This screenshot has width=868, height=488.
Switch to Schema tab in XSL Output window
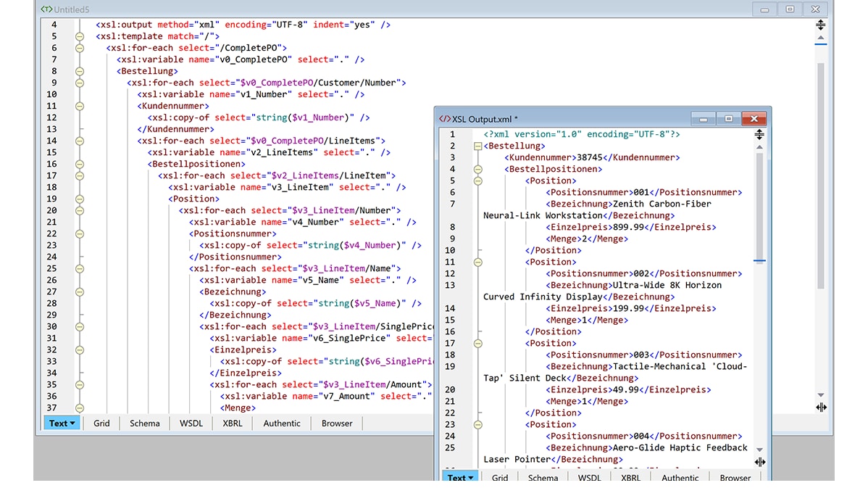[x=543, y=476]
